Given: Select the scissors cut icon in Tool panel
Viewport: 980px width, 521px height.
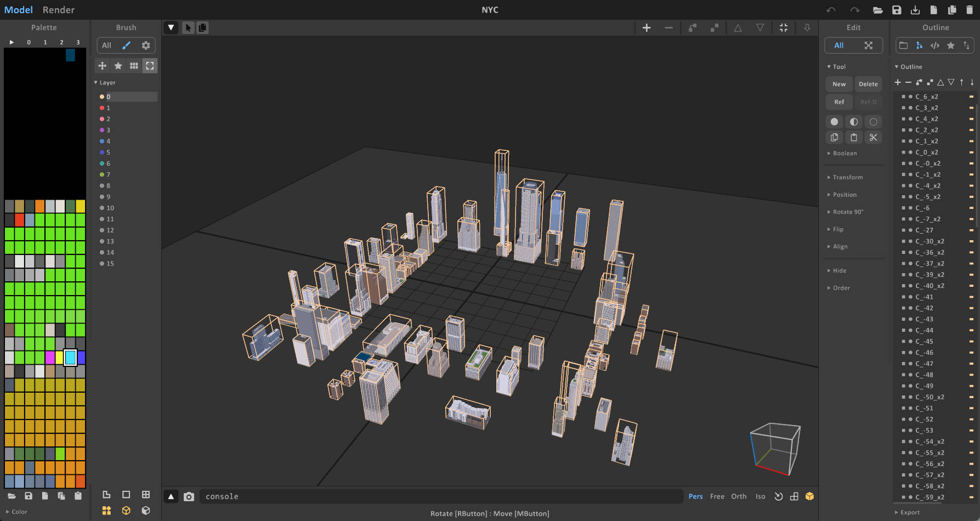Looking at the screenshot, I should pos(873,138).
